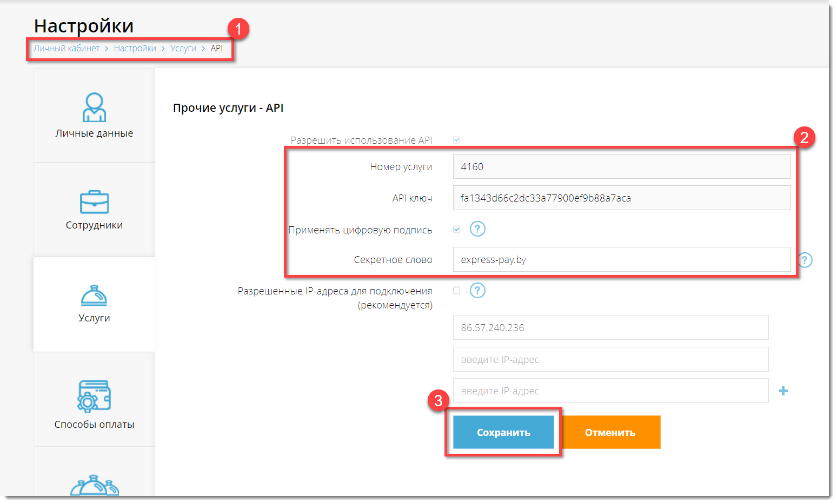Open the Сотрудники briefcase icon
Screen dimensions: 837x504
pos(94,202)
